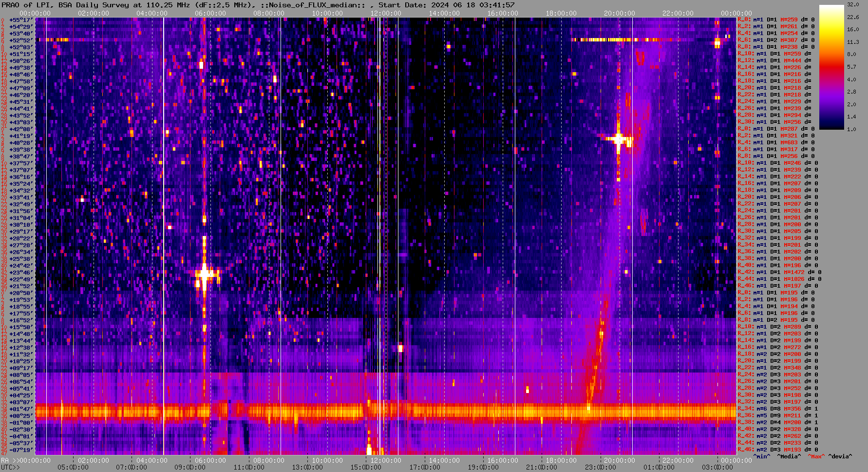
Task: Click the 'RA >>' axis label
Action: pos(9,460)
